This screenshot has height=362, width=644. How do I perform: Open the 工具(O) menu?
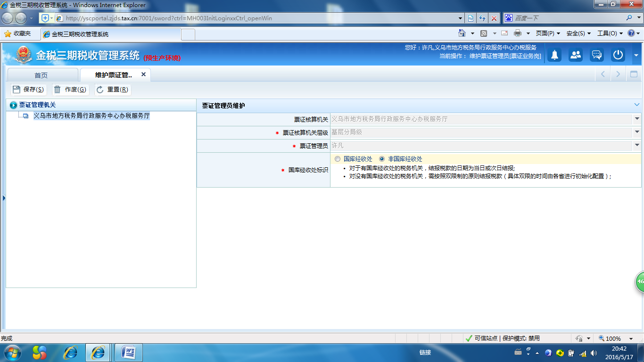610,33
